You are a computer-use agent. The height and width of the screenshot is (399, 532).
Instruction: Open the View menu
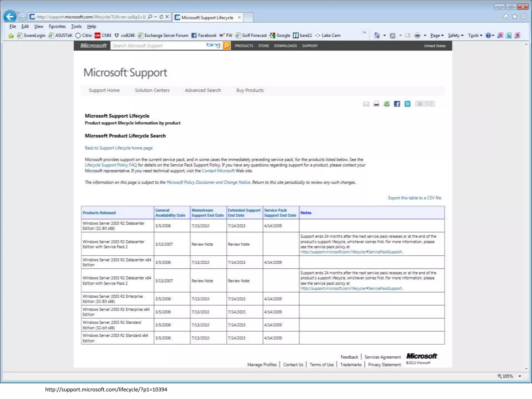(39, 26)
